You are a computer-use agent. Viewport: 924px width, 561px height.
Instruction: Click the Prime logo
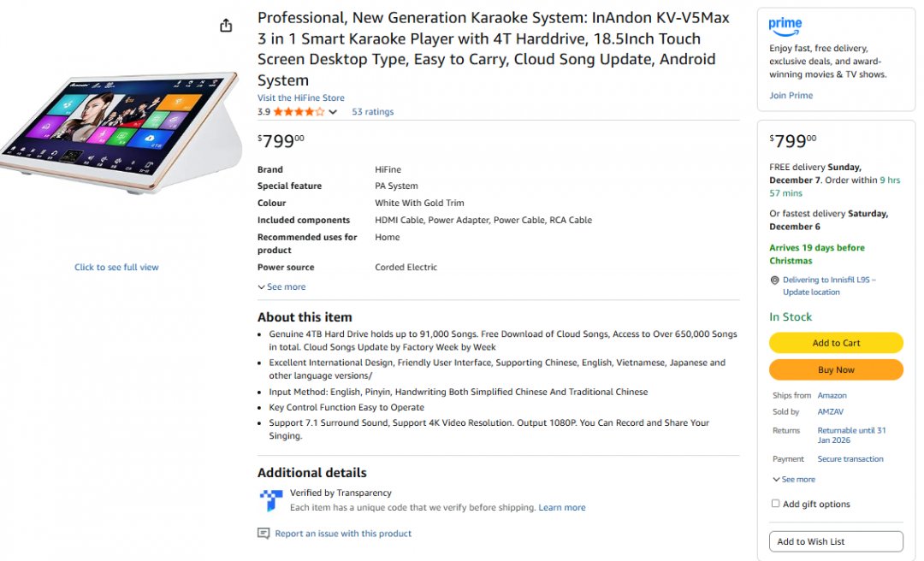point(785,25)
